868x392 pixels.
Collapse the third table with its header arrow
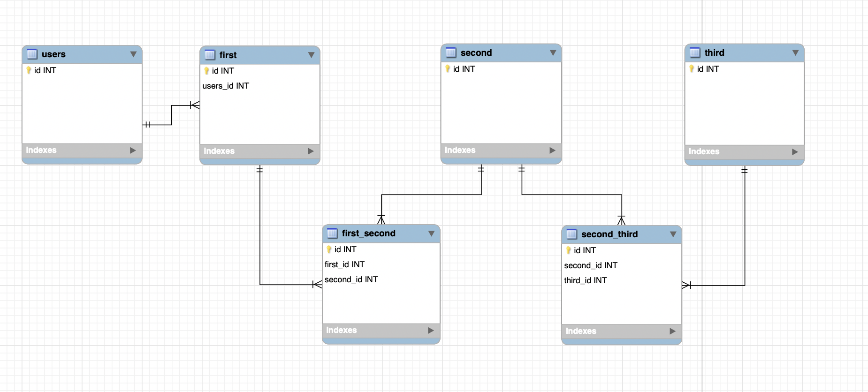tap(795, 53)
